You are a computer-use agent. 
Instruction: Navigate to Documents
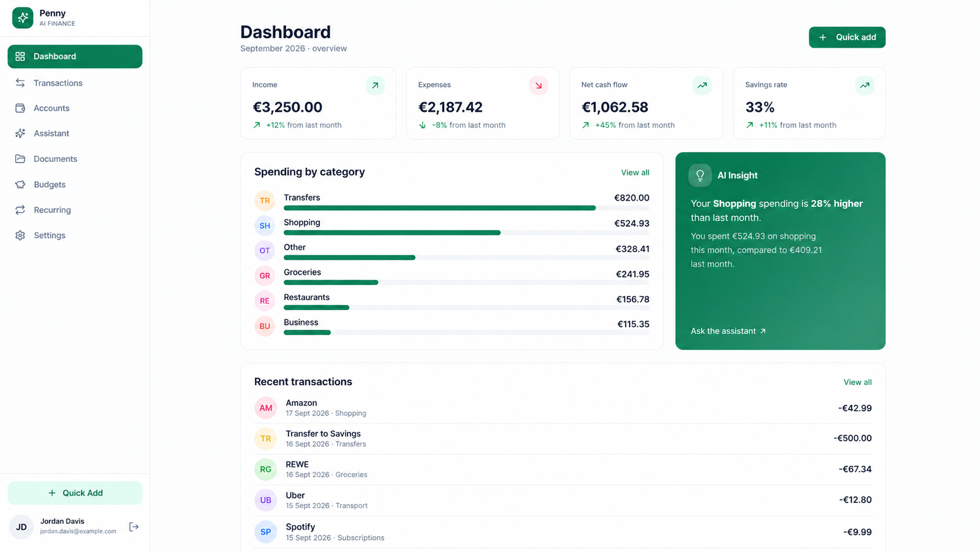coord(75,159)
